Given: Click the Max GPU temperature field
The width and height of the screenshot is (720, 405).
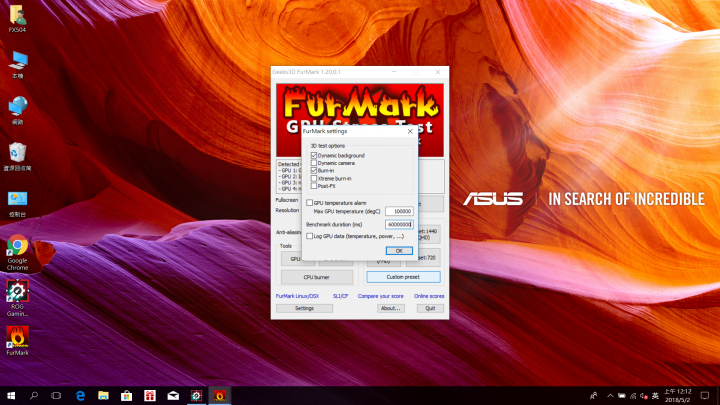Looking at the screenshot, I should point(399,211).
